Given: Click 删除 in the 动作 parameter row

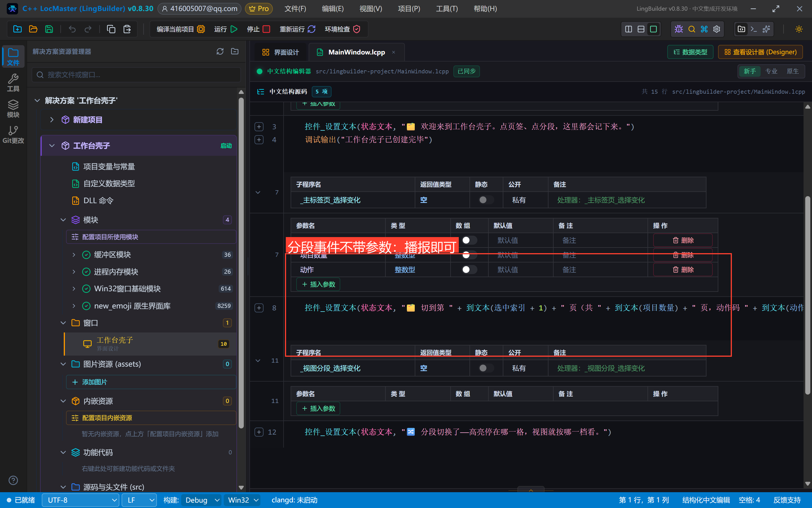Looking at the screenshot, I should pos(683,270).
